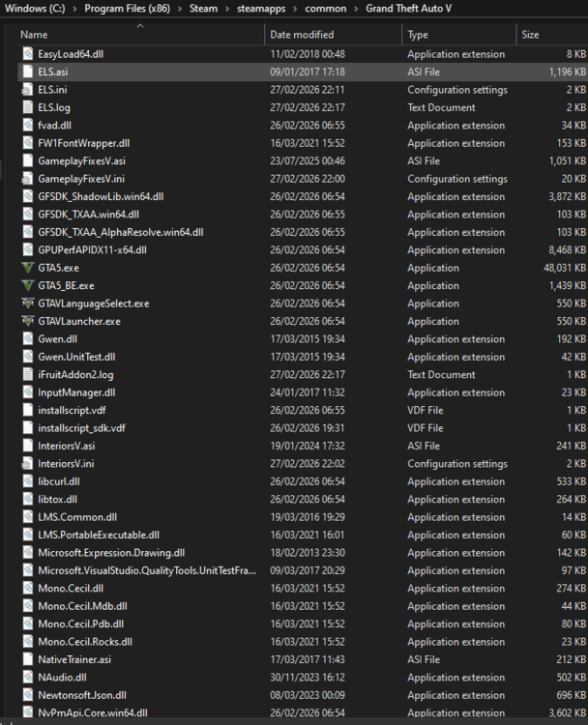
Task: Navigate to Steam folder breadcrumb
Action: click(x=203, y=9)
